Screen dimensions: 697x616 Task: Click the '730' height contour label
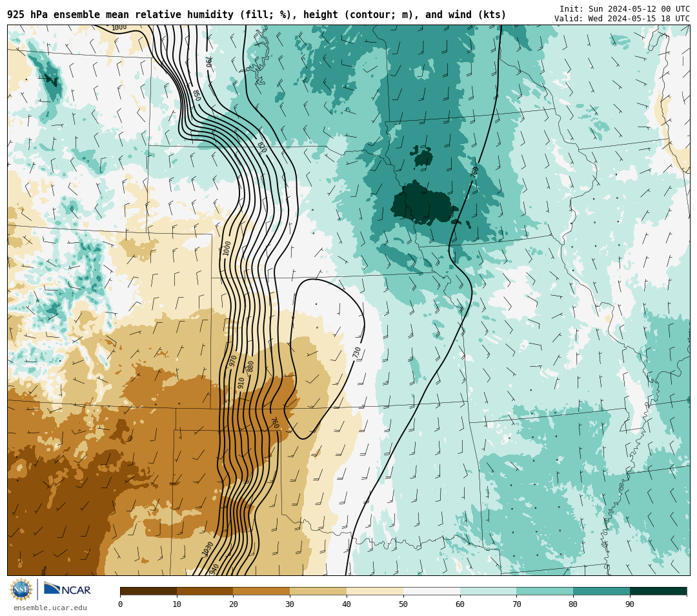click(x=356, y=353)
